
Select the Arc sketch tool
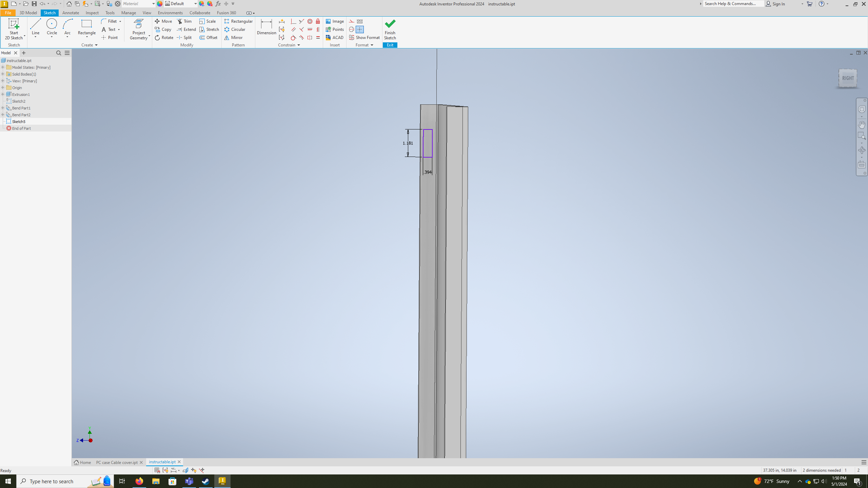coord(67,27)
